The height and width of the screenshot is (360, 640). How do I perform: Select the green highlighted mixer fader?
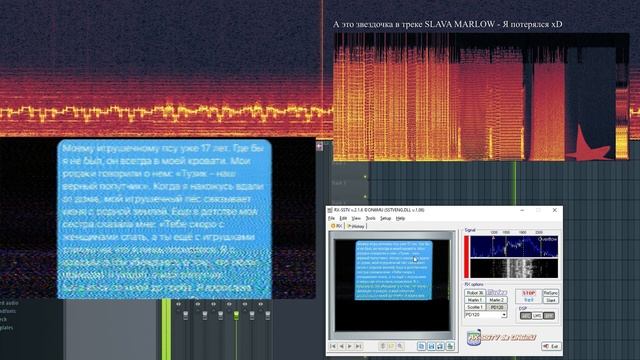point(236,315)
